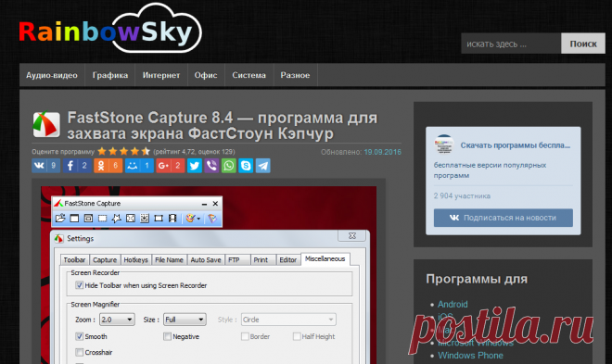Open the Zoom 2.0 dropdown
Screen dimensions: 612x364
(117, 320)
